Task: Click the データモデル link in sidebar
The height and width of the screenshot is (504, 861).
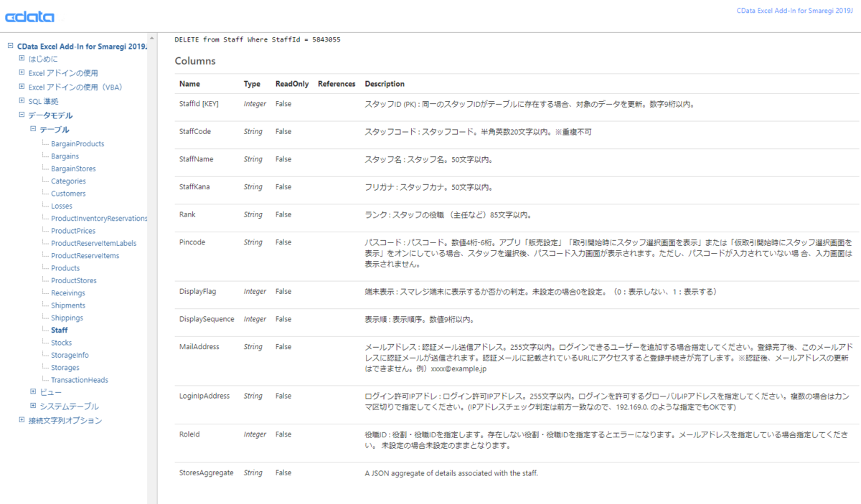Action: coord(50,115)
